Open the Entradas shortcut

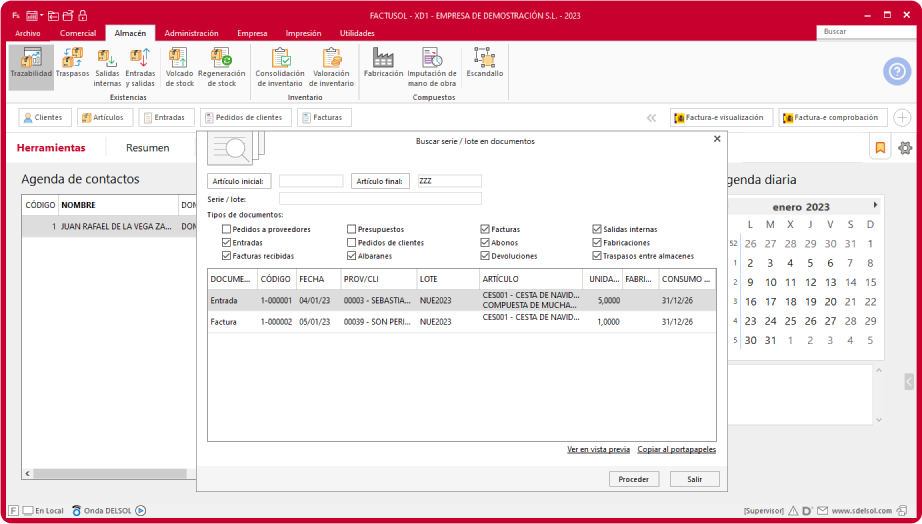tap(165, 118)
